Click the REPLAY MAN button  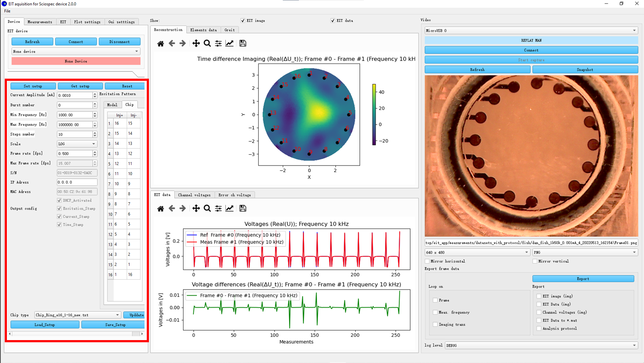pos(531,40)
